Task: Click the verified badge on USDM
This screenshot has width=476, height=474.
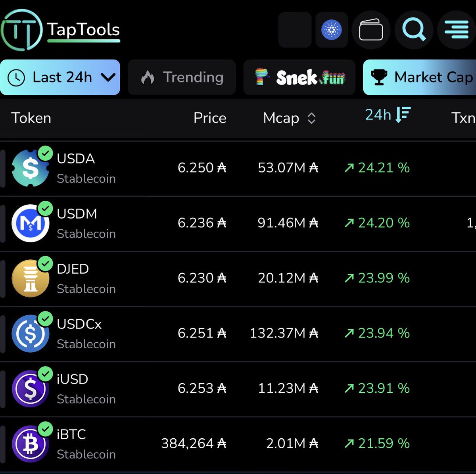Action: [x=46, y=208]
